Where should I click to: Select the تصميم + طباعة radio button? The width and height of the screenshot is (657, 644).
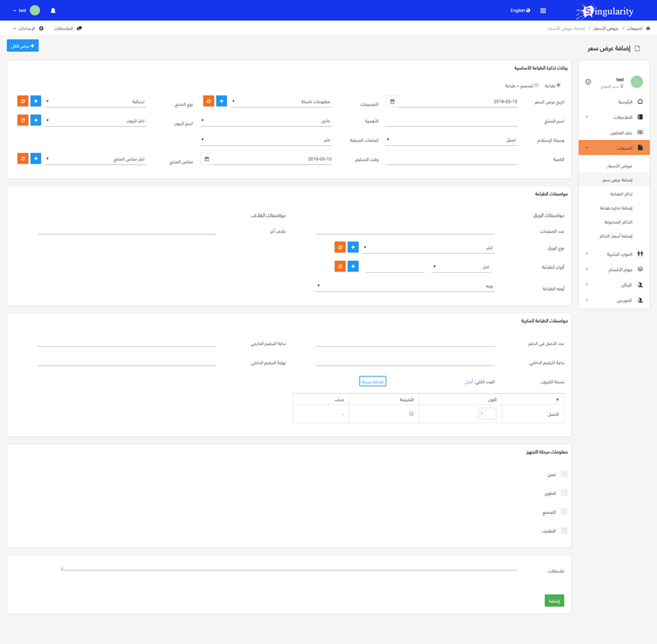tap(536, 86)
